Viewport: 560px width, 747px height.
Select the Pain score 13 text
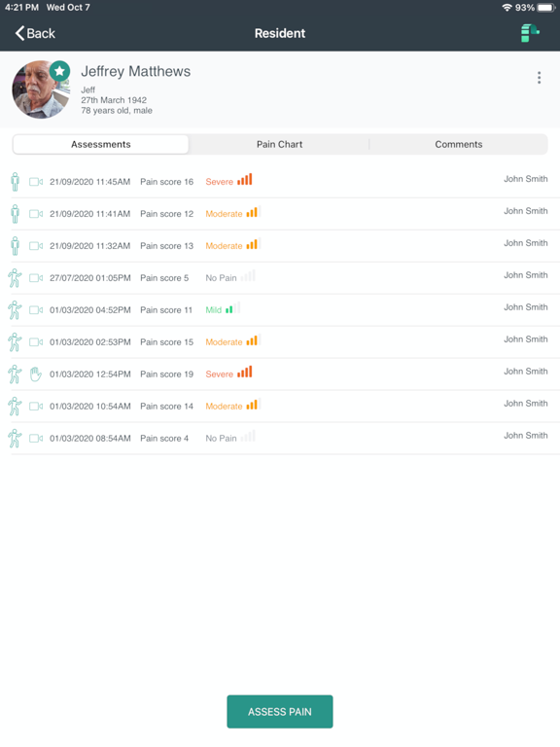(166, 245)
